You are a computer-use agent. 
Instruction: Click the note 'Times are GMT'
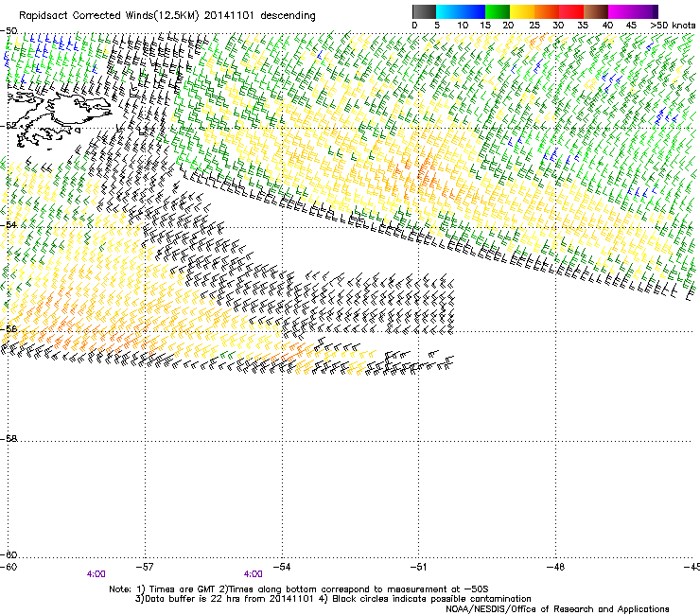[x=183, y=589]
